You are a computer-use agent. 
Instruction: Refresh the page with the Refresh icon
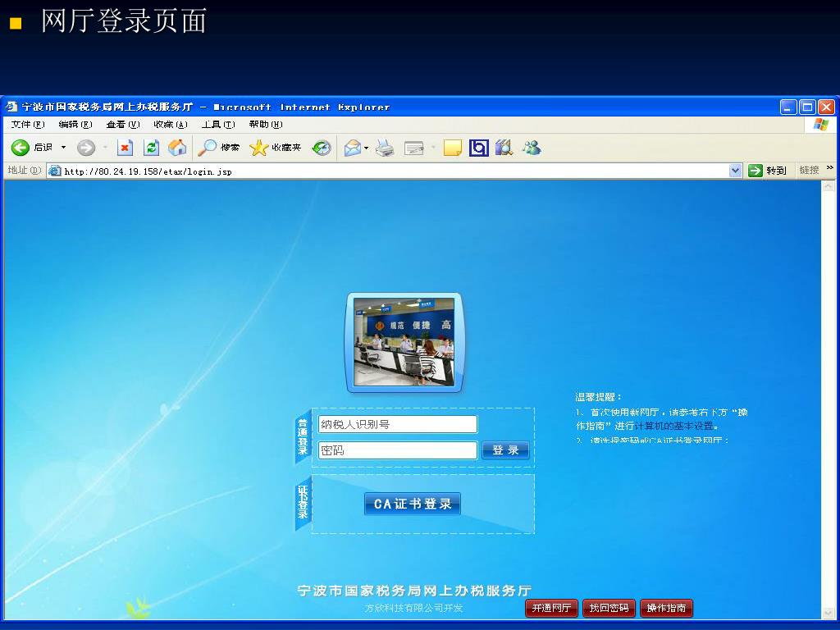(151, 148)
